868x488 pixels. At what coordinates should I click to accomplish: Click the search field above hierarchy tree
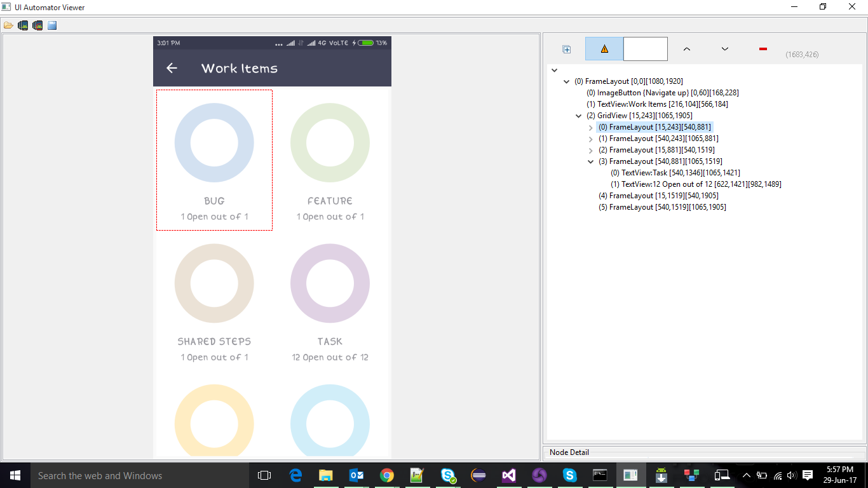tap(645, 49)
